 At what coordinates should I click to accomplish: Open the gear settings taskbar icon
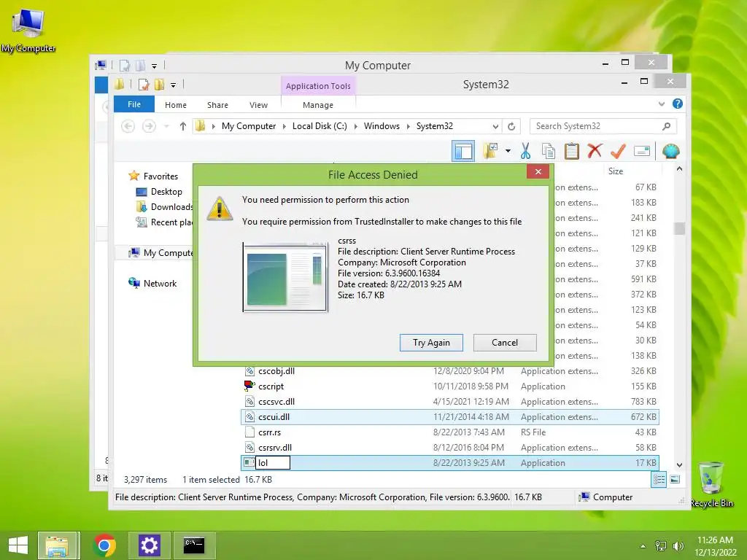149,545
